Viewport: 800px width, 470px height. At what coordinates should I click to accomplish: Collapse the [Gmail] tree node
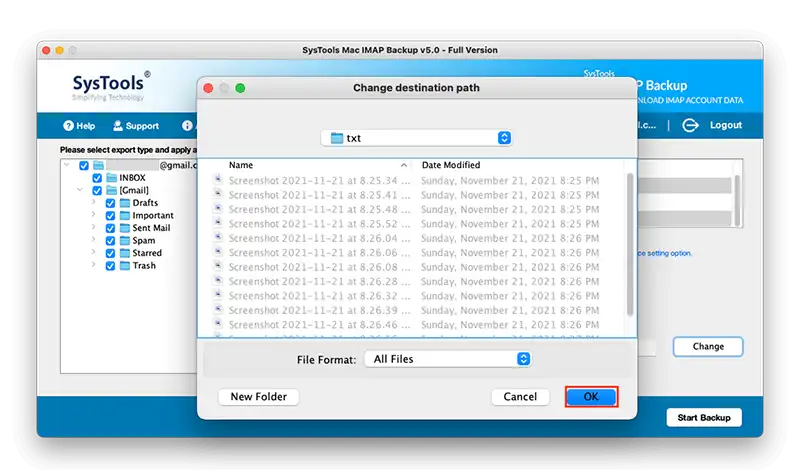pos(80,190)
